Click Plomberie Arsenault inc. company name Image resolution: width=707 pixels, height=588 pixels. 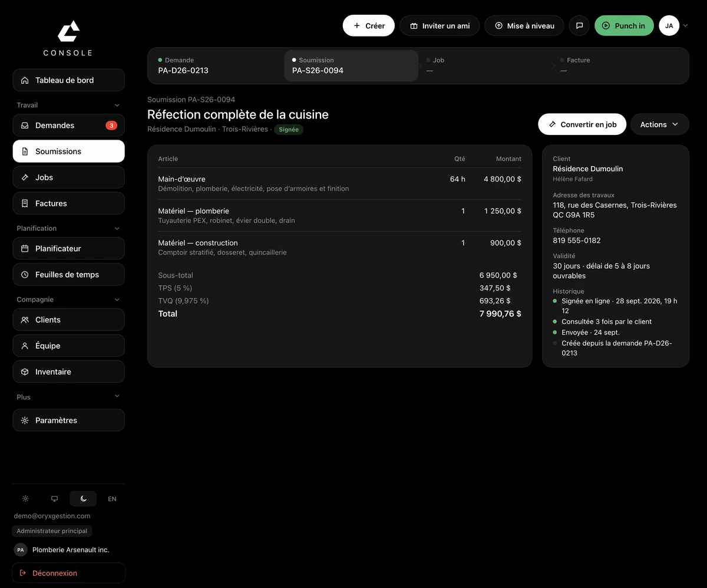[x=71, y=550]
